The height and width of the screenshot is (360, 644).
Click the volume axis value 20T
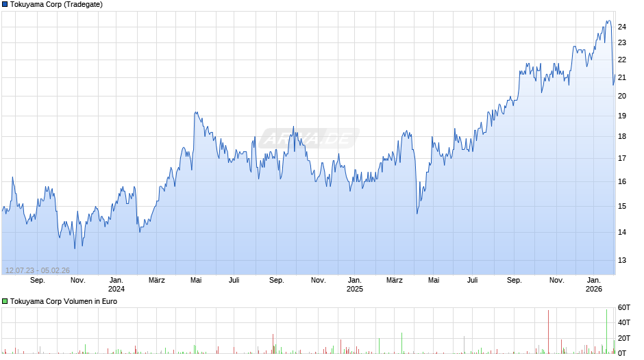tap(624, 338)
